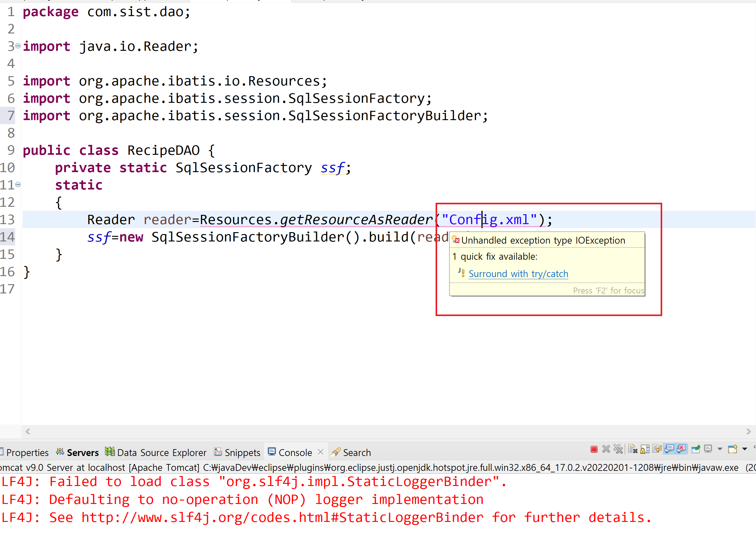
Task: Close the Console tab
Action: (x=320, y=452)
